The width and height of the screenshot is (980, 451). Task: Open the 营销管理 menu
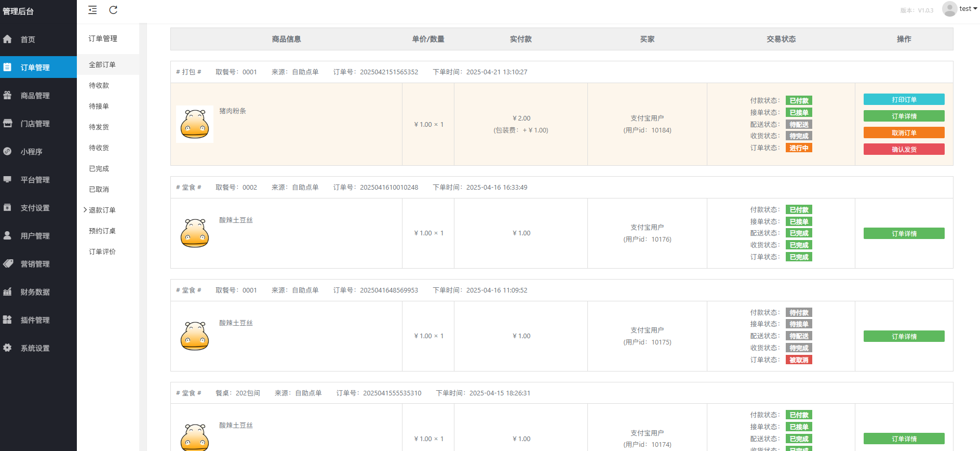click(38, 264)
